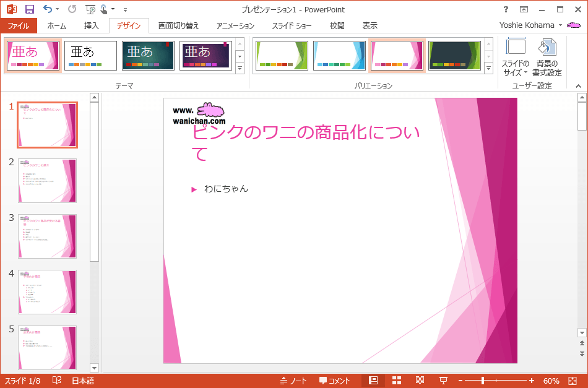Apply the plain white Office theme
This screenshot has width=588, height=388.
[x=90, y=56]
